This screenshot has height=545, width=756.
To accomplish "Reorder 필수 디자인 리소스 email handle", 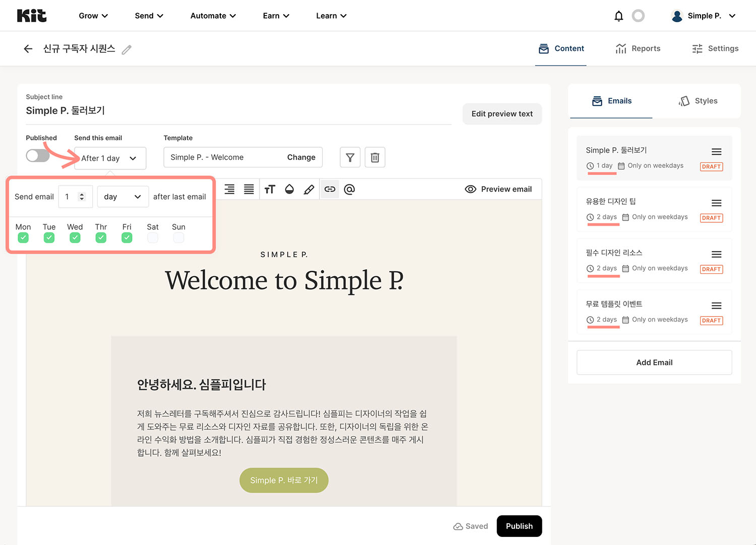I will 716,255.
